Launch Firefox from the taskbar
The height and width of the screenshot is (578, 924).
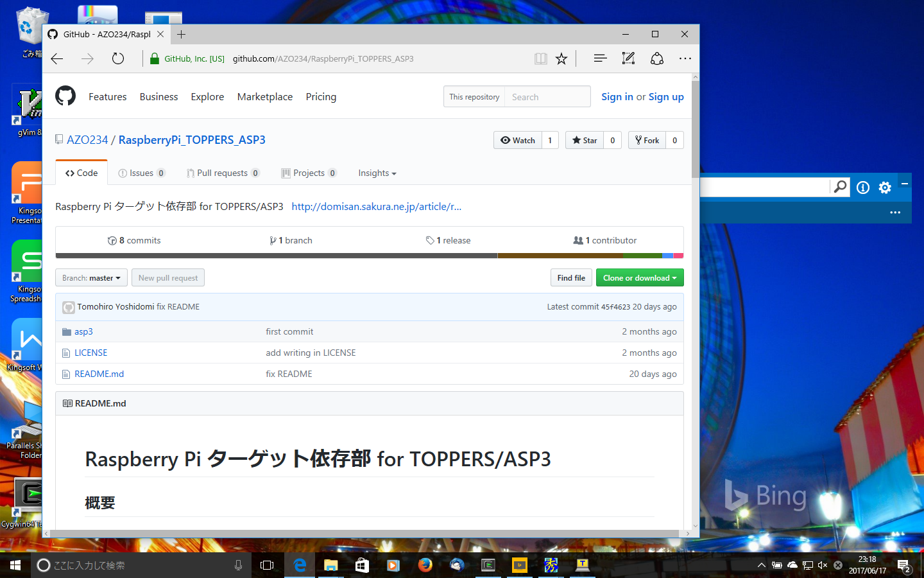425,565
